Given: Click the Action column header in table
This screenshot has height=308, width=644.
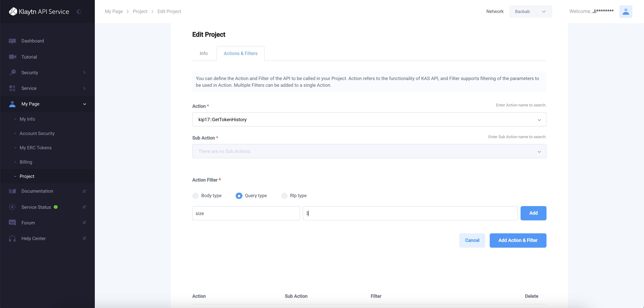Looking at the screenshot, I should (x=199, y=296).
